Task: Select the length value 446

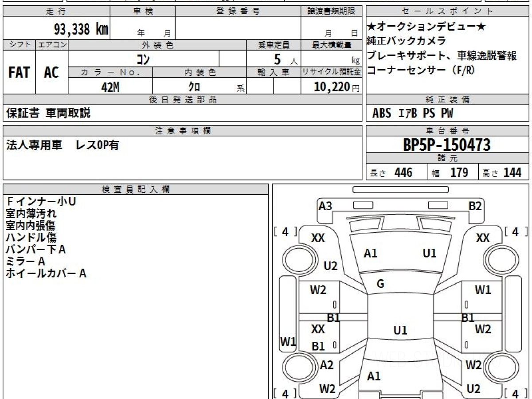Action: (403, 172)
